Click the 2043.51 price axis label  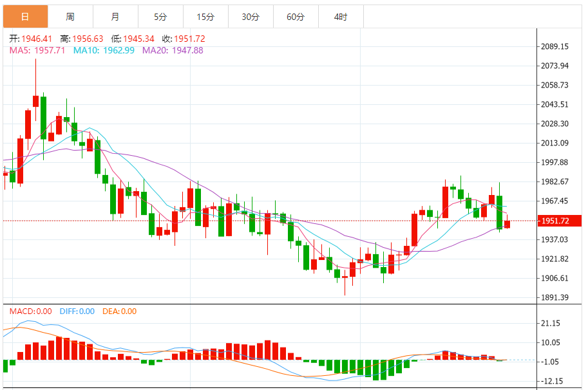(555, 104)
